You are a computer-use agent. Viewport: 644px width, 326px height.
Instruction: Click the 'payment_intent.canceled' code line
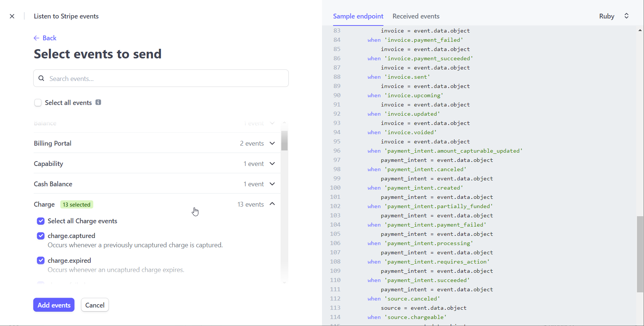click(417, 169)
